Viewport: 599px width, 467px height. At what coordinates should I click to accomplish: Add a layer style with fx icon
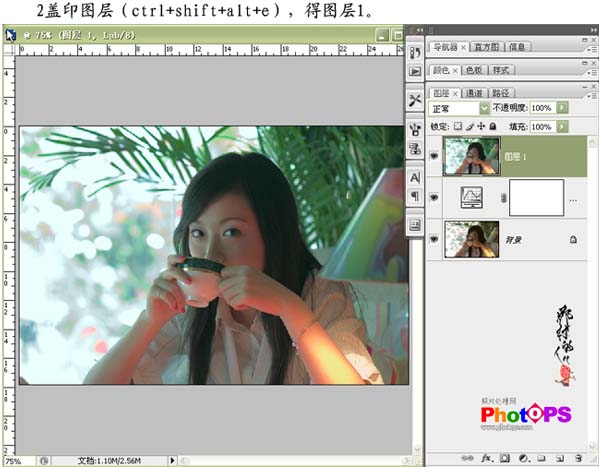pos(486,458)
